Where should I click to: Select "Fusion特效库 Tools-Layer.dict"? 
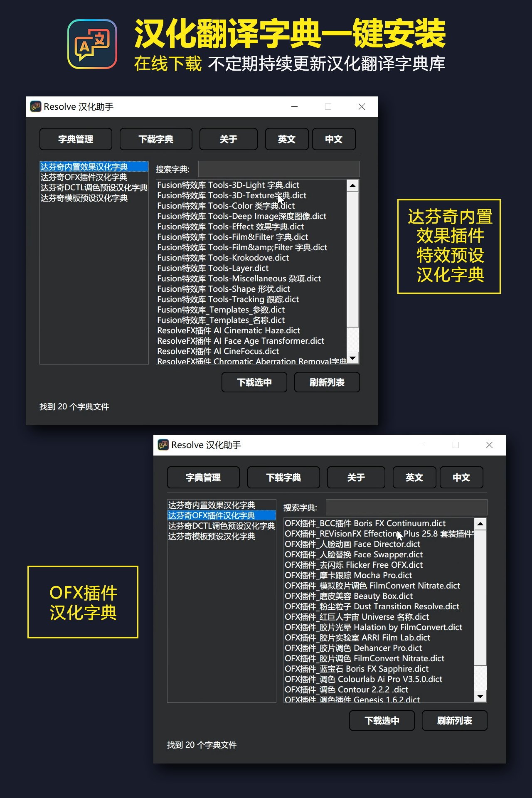(251, 268)
